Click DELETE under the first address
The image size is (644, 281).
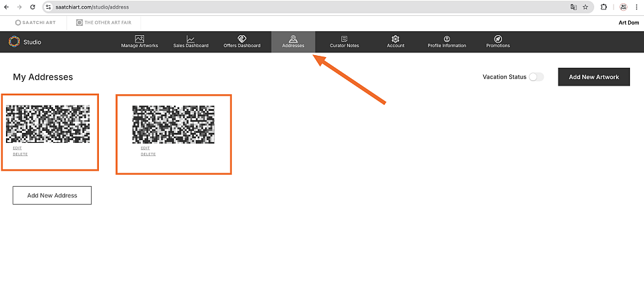pos(20,154)
